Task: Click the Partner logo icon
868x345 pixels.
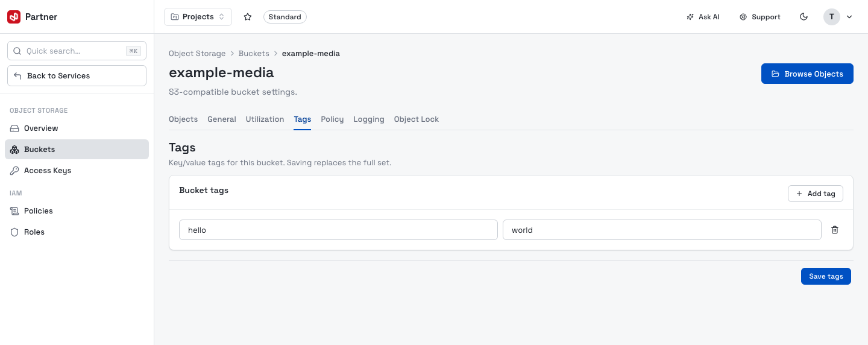Action: coord(14,17)
